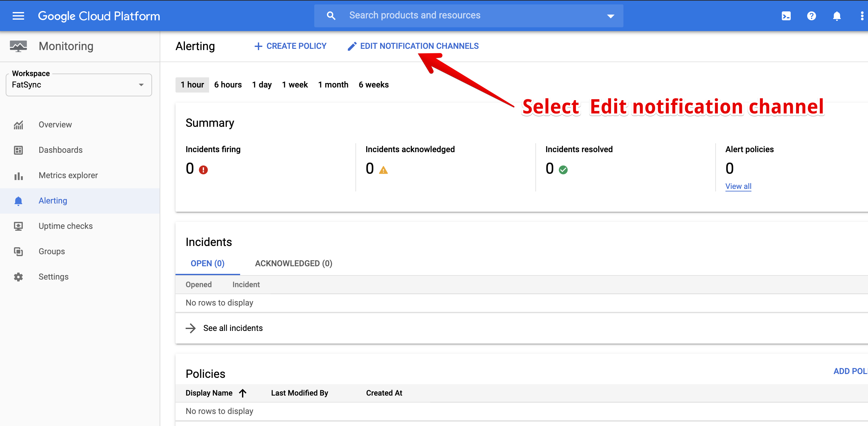Click the Overview chart icon
The height and width of the screenshot is (426, 868).
pos(18,125)
